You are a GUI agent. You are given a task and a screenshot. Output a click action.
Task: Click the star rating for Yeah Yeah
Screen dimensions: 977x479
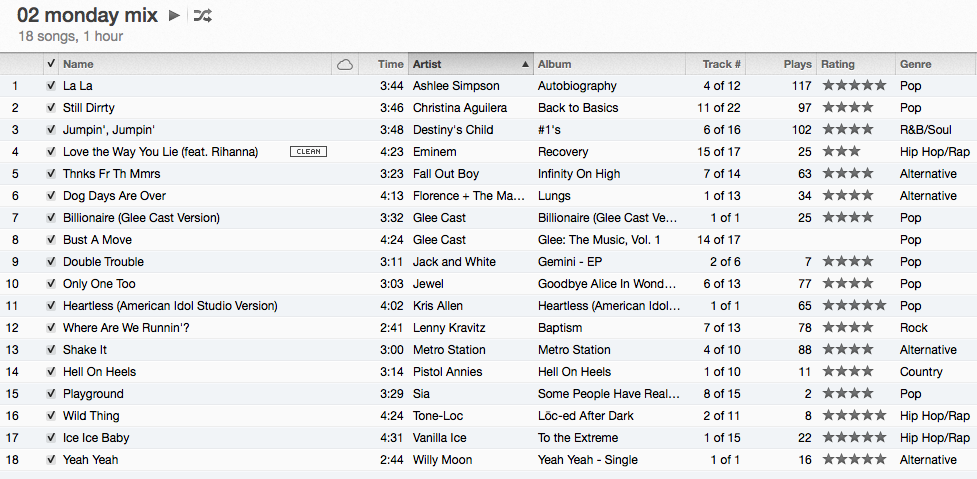pyautogui.click(x=854, y=460)
